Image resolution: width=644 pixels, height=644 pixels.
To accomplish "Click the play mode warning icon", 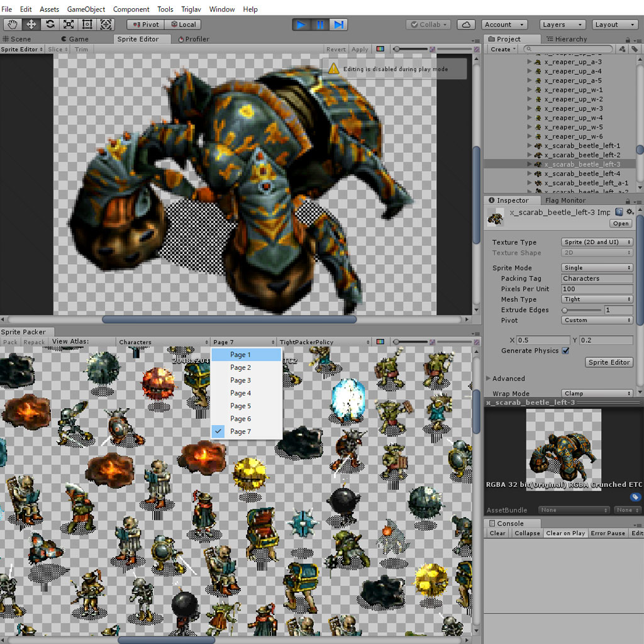I will pos(333,69).
